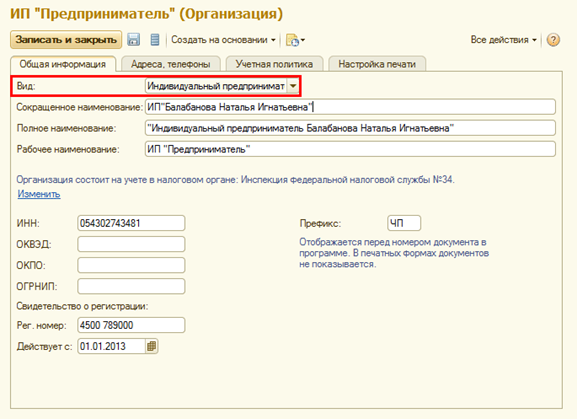The width and height of the screenshot is (577, 419).
Task: Click the list document icon in toolbar
Action: (155, 39)
